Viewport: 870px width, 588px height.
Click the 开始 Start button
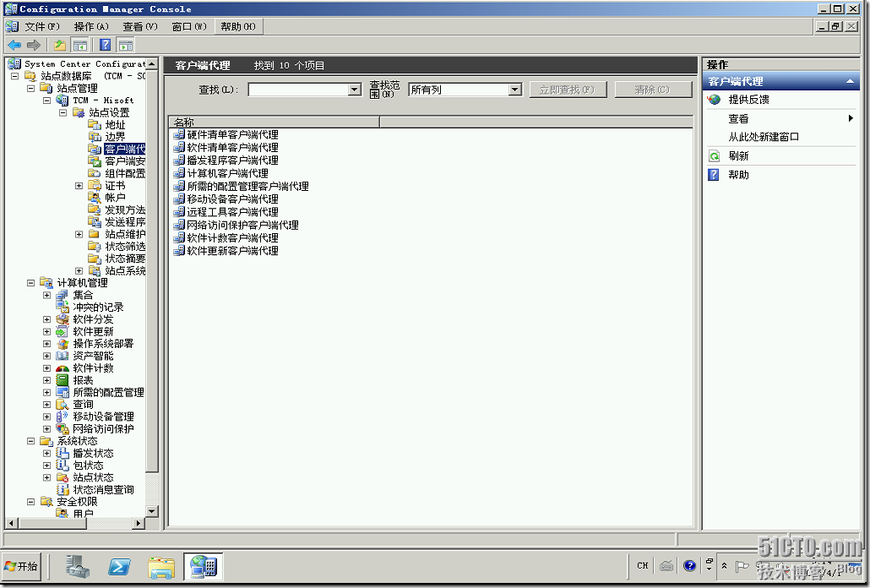pyautogui.click(x=21, y=566)
